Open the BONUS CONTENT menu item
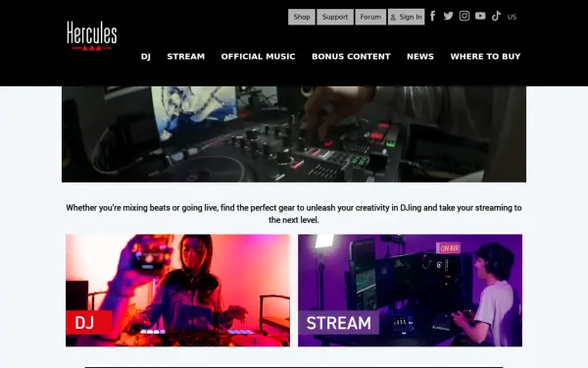Screen dimensions: 588x368 click(x=351, y=57)
